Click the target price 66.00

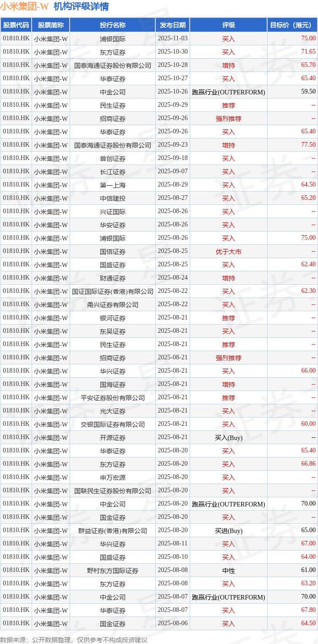coord(308,371)
